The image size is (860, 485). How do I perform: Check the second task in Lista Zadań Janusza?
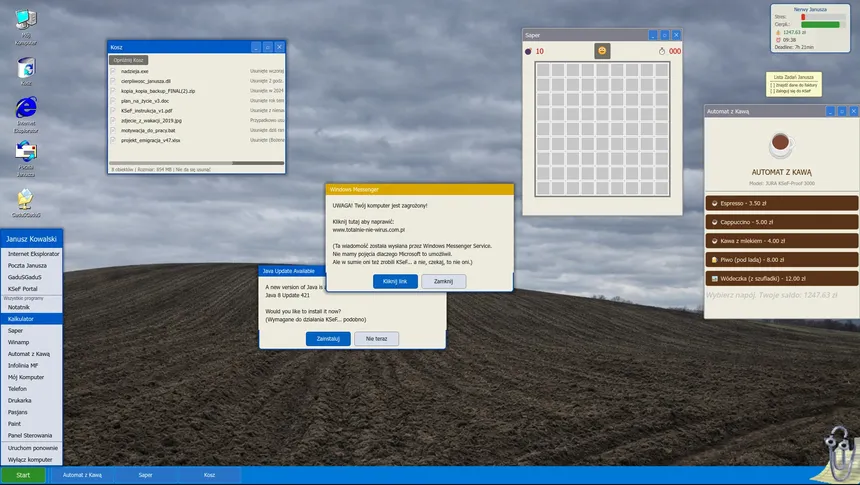[x=772, y=91]
